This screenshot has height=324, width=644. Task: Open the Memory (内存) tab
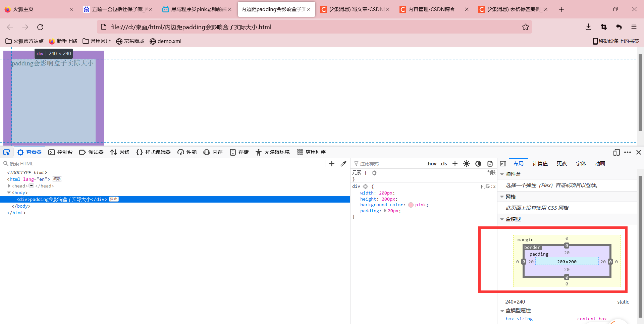pos(213,152)
